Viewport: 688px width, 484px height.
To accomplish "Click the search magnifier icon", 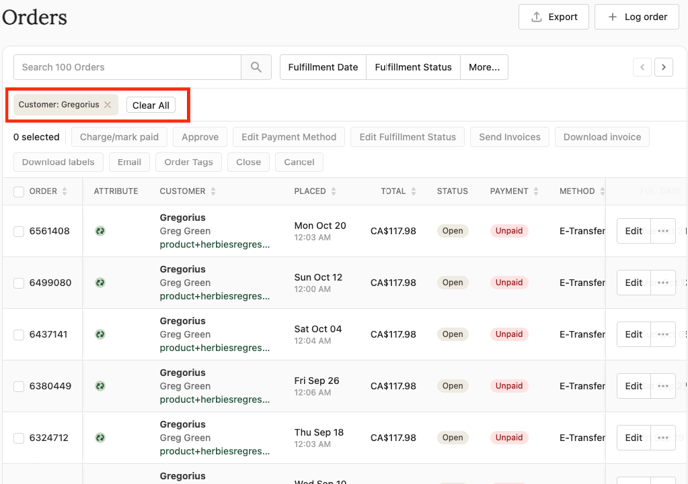I will click(x=256, y=67).
